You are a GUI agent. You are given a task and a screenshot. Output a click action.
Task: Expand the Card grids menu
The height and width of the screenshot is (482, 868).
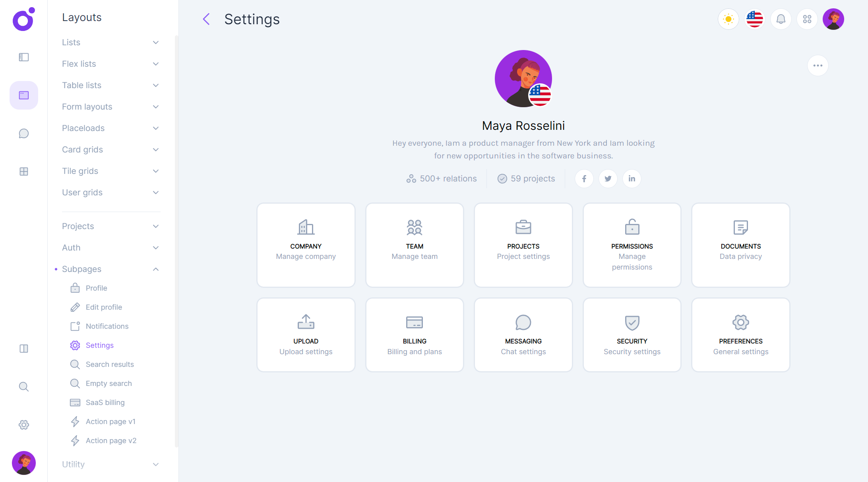click(x=110, y=150)
